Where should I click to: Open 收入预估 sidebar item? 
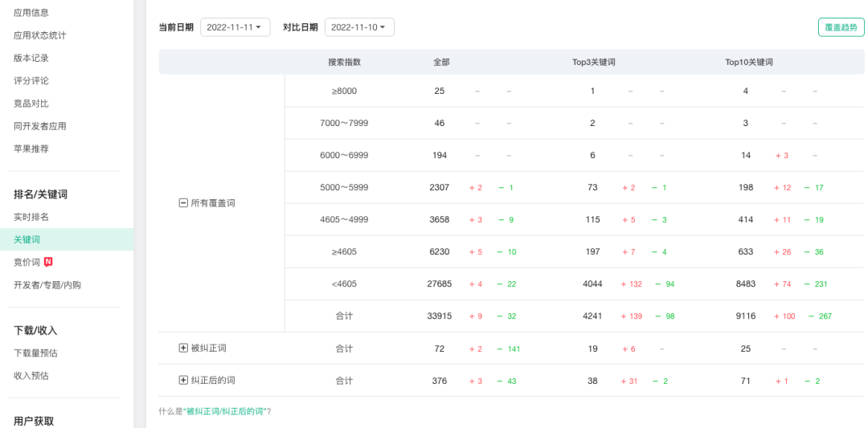31,376
